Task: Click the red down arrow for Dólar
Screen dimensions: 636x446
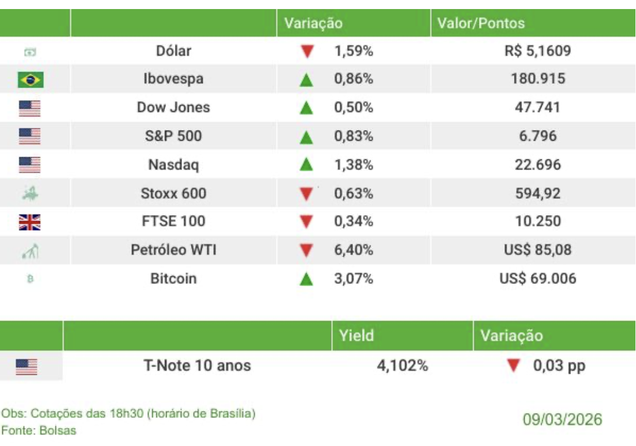Action: coord(306,51)
